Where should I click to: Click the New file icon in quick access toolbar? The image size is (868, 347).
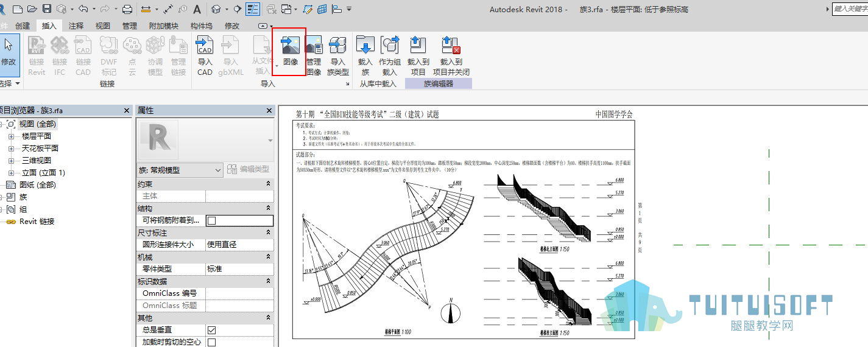[x=18, y=9]
